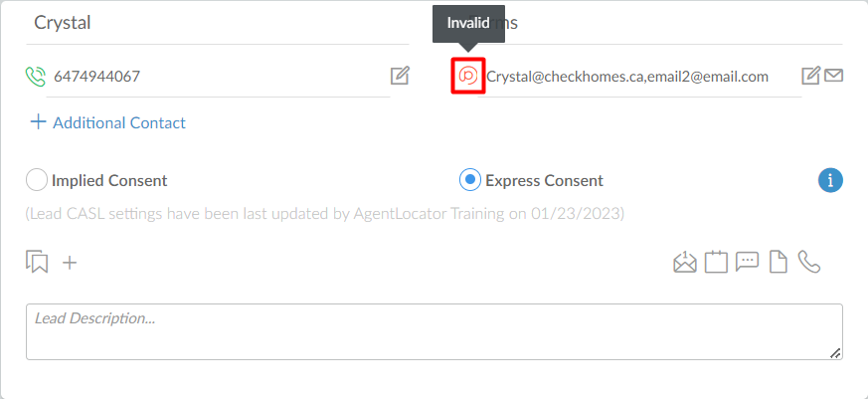This screenshot has width=868, height=399.
Task: Open the envelope icon showing 1
Action: click(685, 262)
